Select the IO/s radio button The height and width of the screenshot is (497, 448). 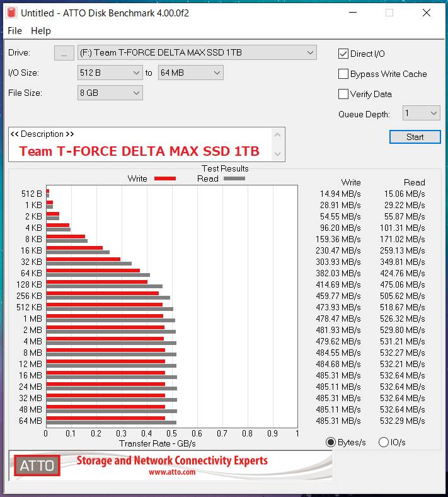point(383,442)
